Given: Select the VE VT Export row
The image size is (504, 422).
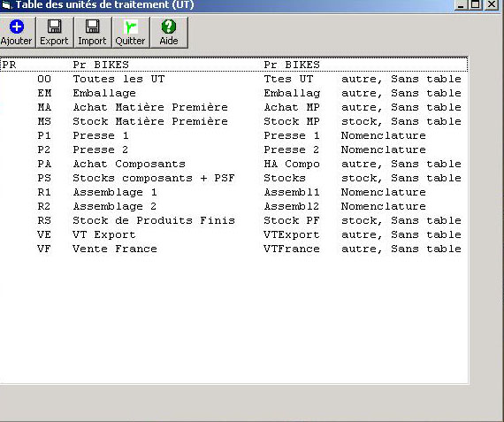Looking at the screenshot, I should point(233,234).
